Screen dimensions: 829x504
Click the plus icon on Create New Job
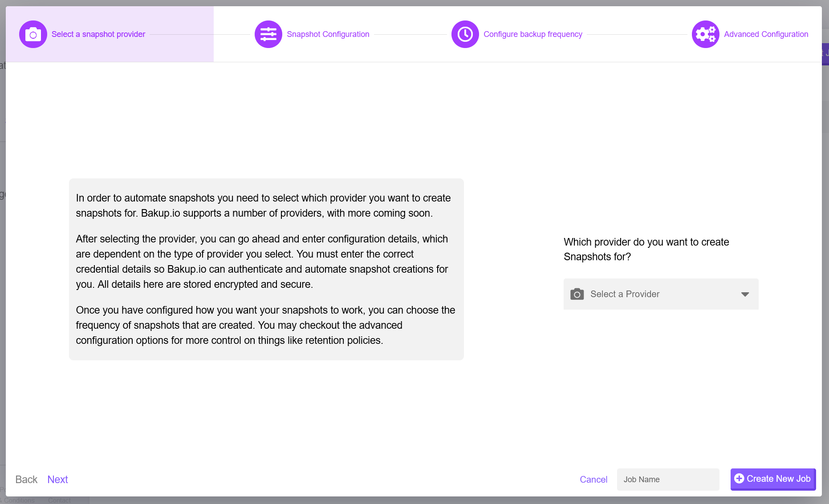coord(739,478)
